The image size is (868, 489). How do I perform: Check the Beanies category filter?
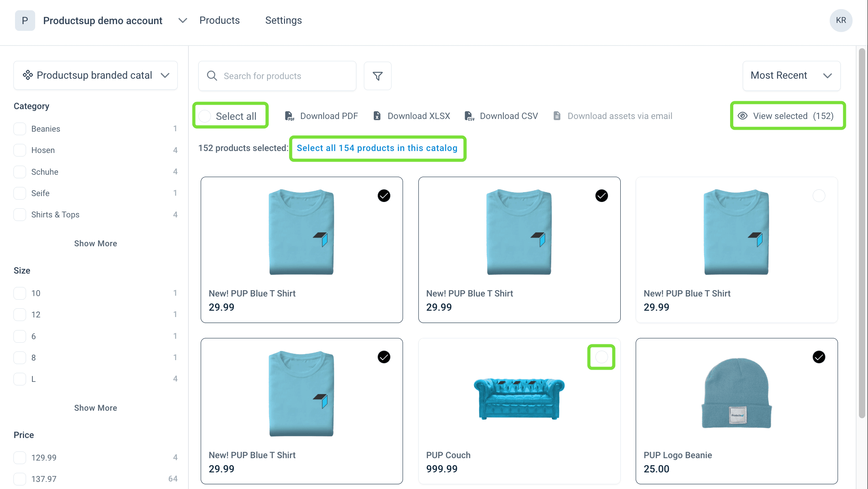click(20, 129)
